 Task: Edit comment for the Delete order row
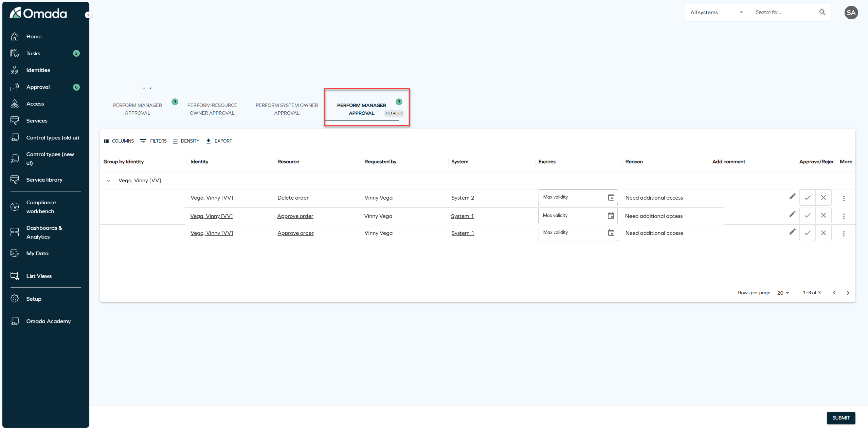pyautogui.click(x=792, y=197)
